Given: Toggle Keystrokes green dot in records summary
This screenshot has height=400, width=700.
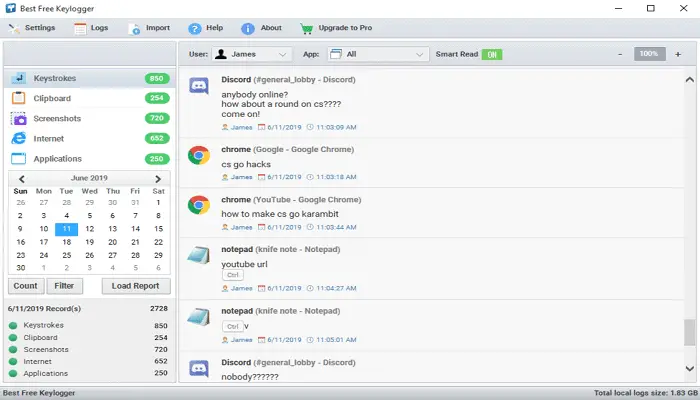Looking at the screenshot, I should 13,325.
